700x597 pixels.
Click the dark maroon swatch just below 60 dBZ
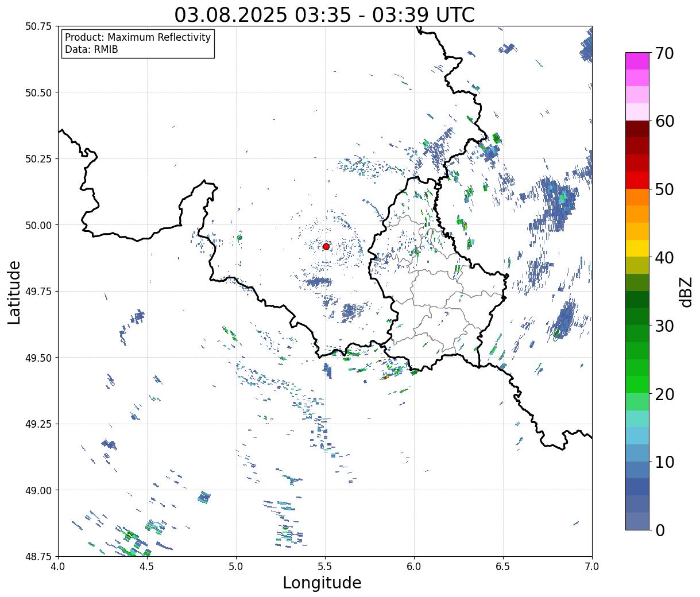[x=637, y=129]
